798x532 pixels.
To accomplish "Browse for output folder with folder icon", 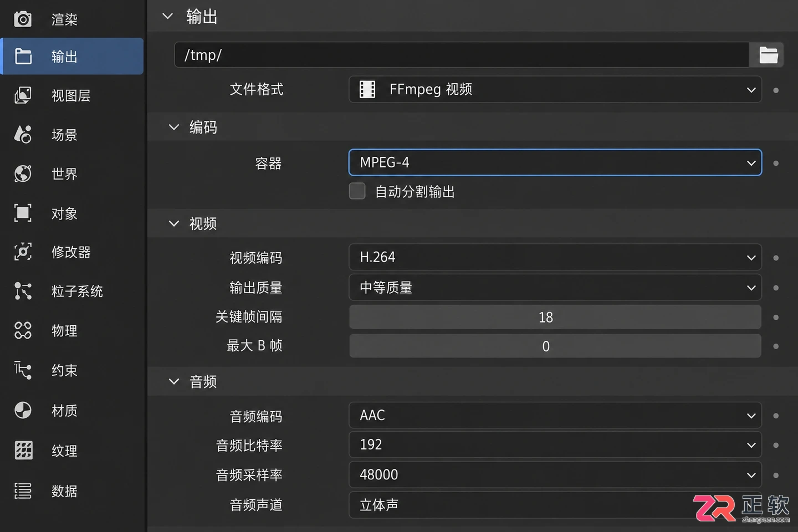I will (768, 55).
